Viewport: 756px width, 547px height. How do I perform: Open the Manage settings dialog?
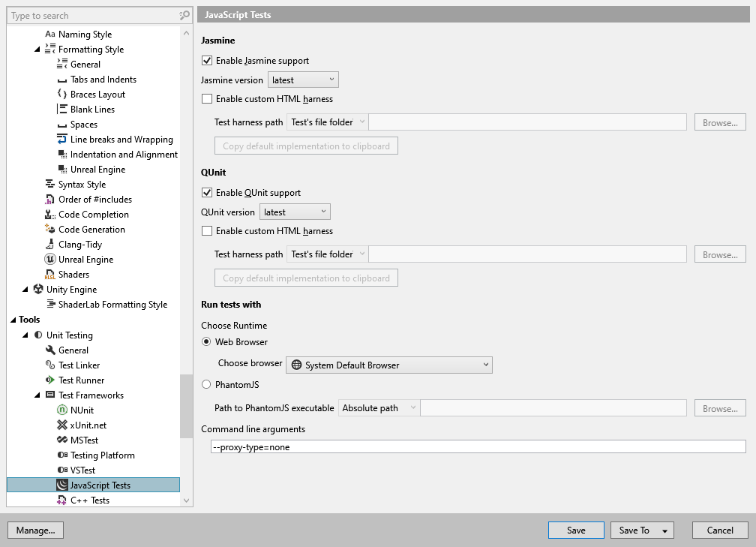tap(35, 530)
